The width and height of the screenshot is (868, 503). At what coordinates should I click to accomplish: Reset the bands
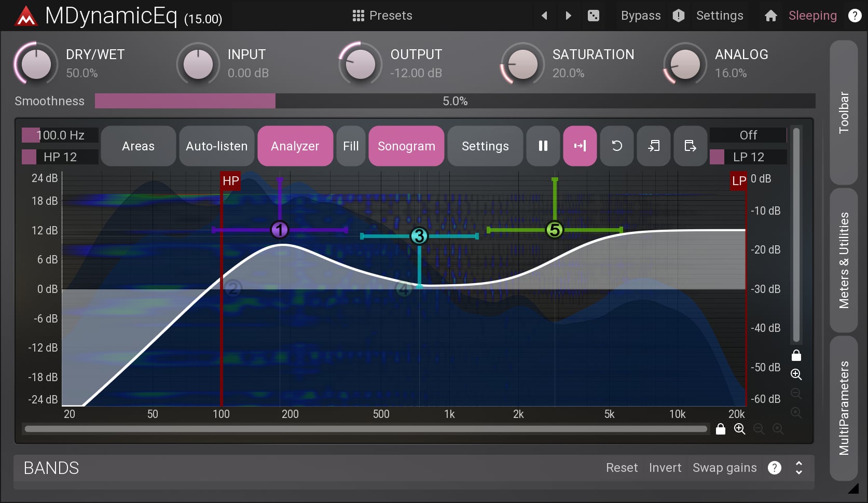point(622,468)
